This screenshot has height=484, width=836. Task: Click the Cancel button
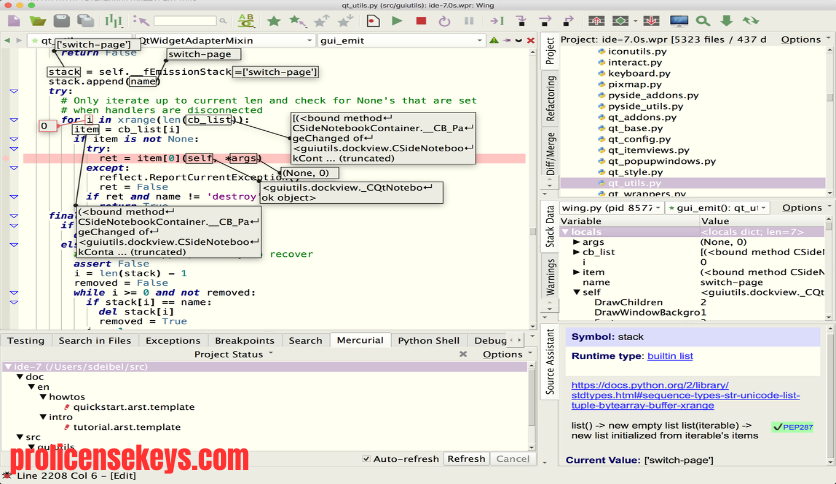pyautogui.click(x=513, y=459)
